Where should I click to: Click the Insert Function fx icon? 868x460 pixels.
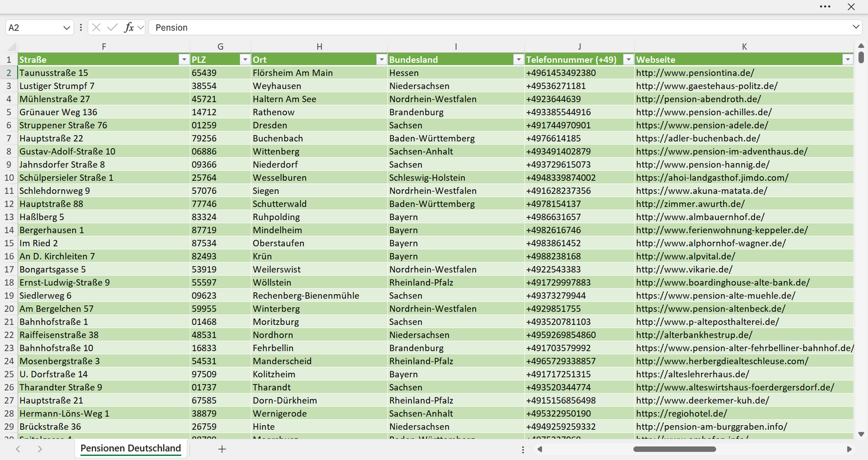click(129, 28)
